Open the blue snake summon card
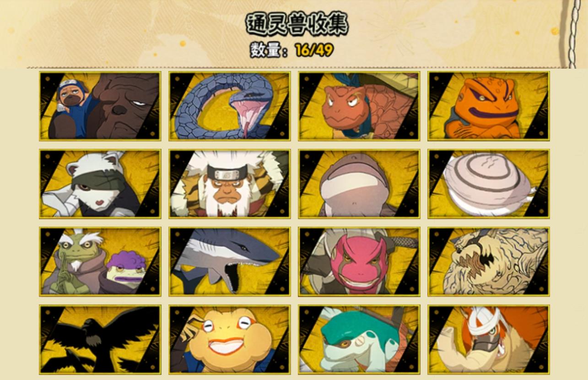588x380 pixels. coord(229,106)
